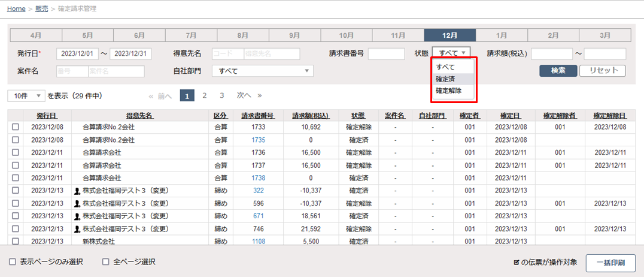Click the Home breadcrumb link
Image resolution: width=644 pixels, height=277 pixels.
click(x=16, y=9)
